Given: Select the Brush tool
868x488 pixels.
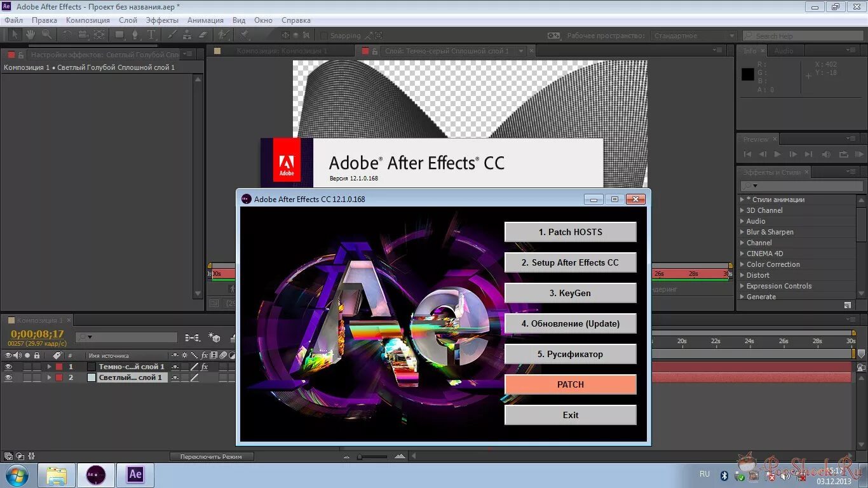Looking at the screenshot, I should pos(172,35).
